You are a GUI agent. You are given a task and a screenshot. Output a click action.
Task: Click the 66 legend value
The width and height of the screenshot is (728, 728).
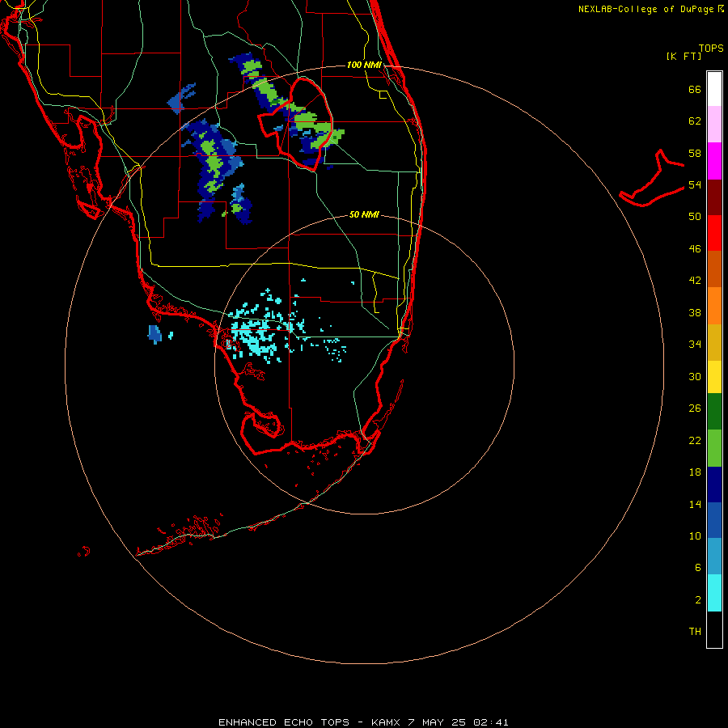point(695,89)
